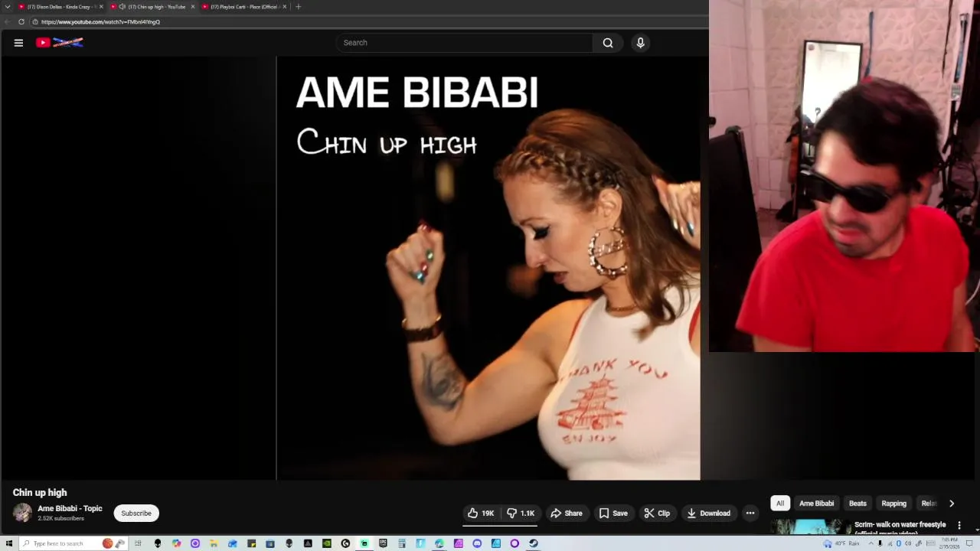The height and width of the screenshot is (551, 980).
Task: Save the video to a playlist
Action: [613, 514]
